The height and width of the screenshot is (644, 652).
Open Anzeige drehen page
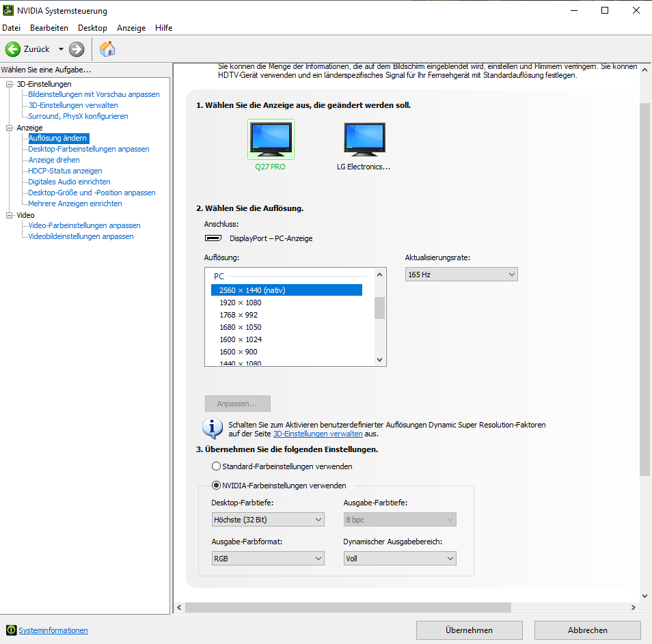pos(54,160)
